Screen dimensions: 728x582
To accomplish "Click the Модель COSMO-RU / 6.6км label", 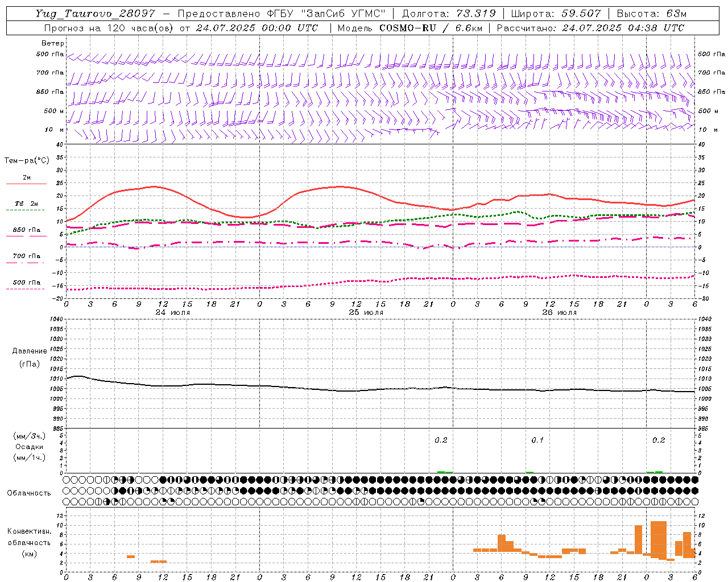I will 409,28.
